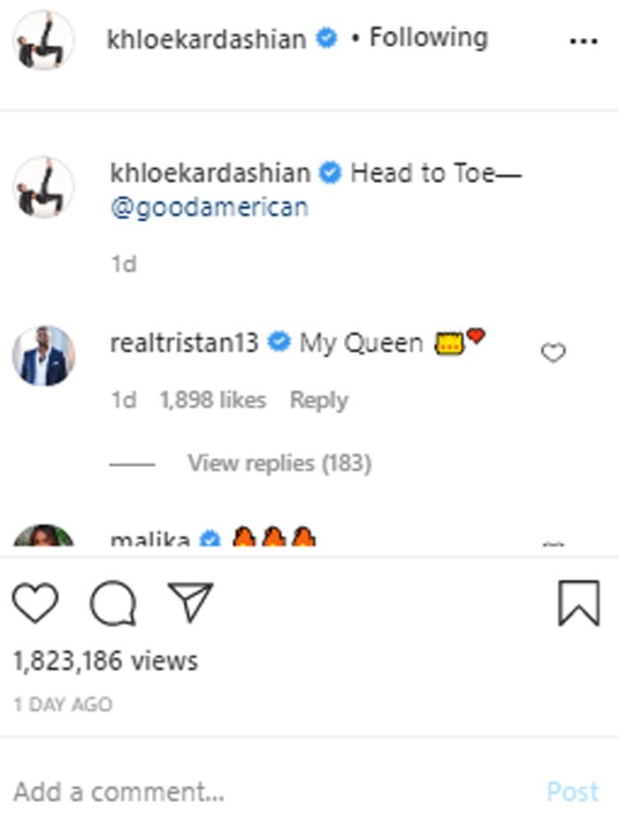Expand View replies (183)
Image resolution: width=619 pixels, height=840 pixels.
click(x=279, y=462)
